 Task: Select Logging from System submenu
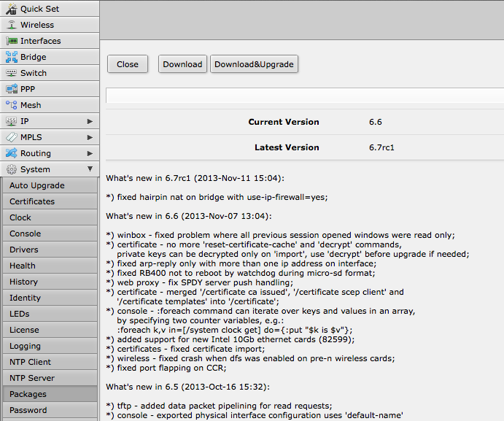[26, 346]
